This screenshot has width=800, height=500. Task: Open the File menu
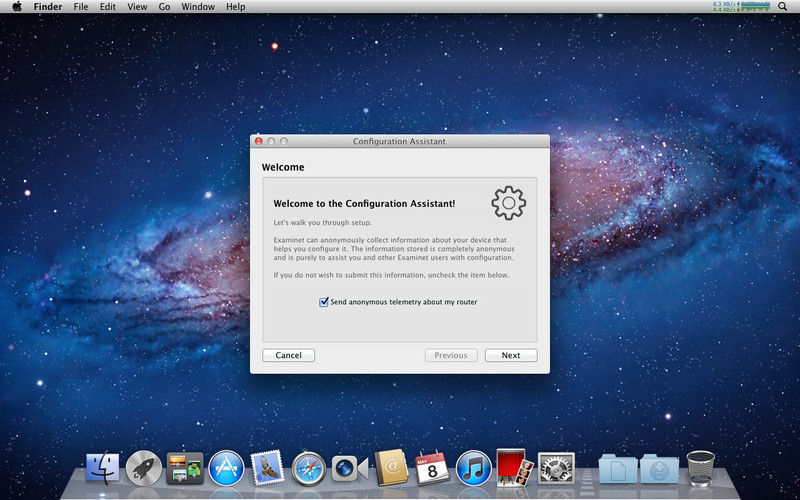[80, 7]
